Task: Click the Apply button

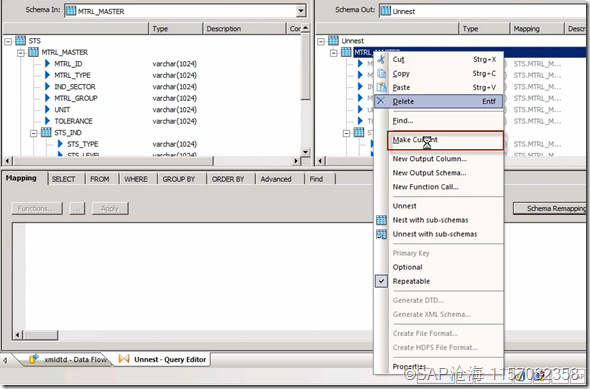Action: [x=110, y=208]
